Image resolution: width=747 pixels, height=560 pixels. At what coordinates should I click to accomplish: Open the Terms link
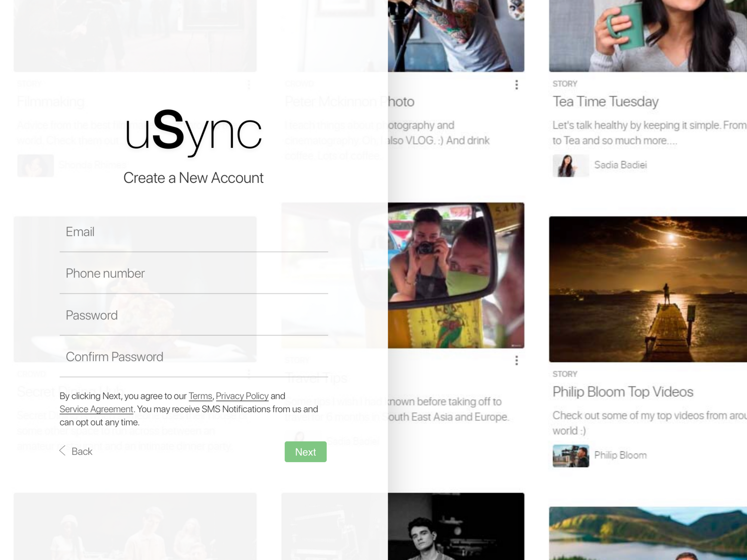(200, 396)
